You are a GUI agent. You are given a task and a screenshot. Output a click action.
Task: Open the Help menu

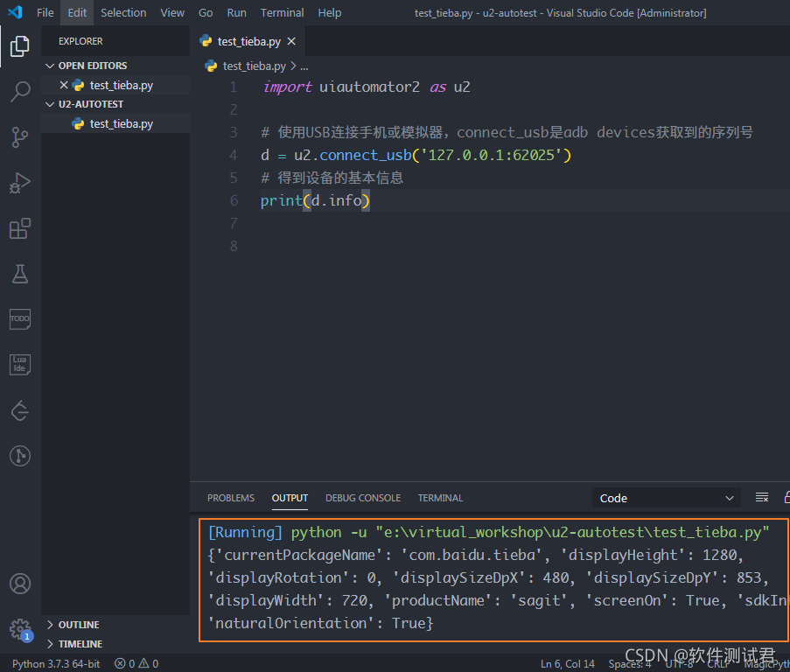[x=330, y=12]
